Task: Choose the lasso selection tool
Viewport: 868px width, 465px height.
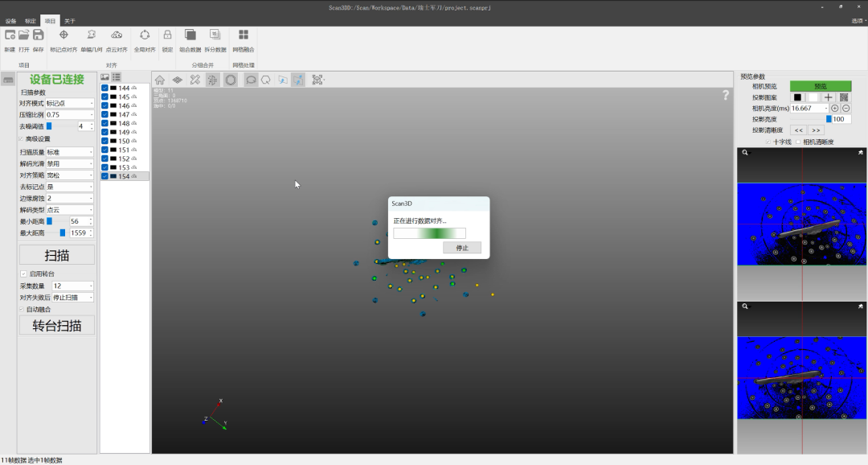Action: click(x=251, y=80)
